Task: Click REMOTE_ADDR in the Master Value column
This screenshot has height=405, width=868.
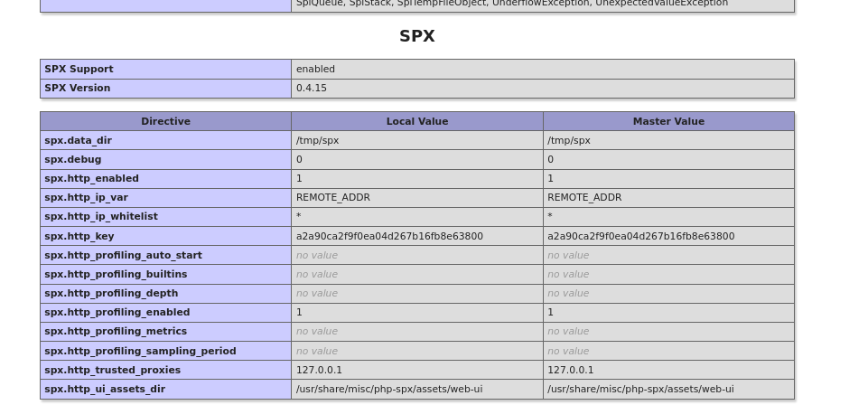Action: (584, 197)
